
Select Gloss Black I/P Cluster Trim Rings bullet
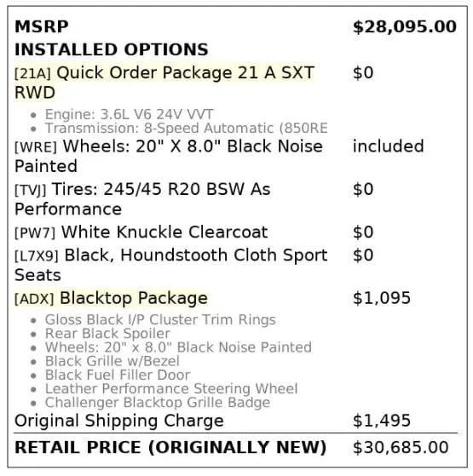coord(160,320)
